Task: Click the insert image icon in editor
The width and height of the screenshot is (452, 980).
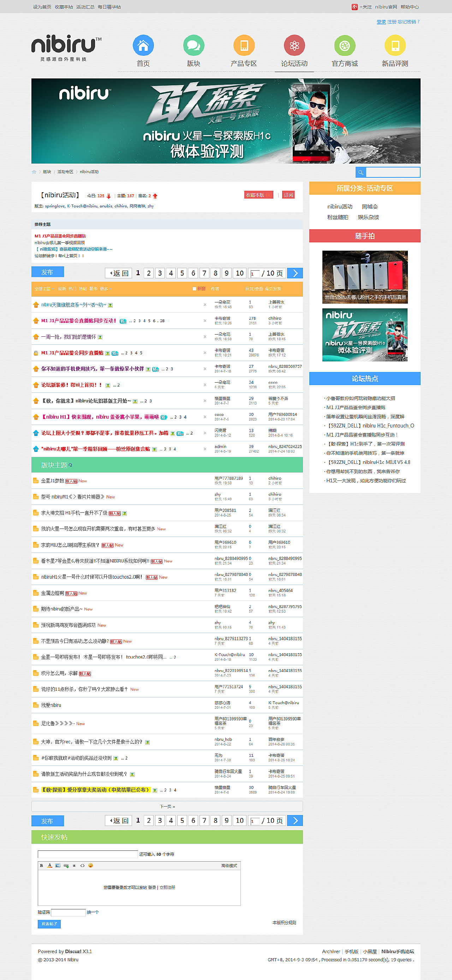Action: (x=58, y=866)
